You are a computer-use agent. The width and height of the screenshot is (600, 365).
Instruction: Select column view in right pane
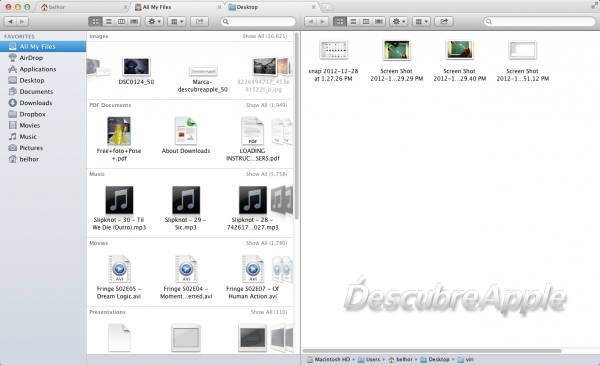(x=366, y=21)
